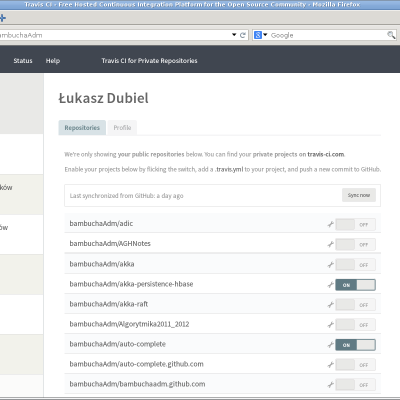The height and width of the screenshot is (400, 400).
Task: Open the bambuchaAdm/akka repository link
Action: 102,264
